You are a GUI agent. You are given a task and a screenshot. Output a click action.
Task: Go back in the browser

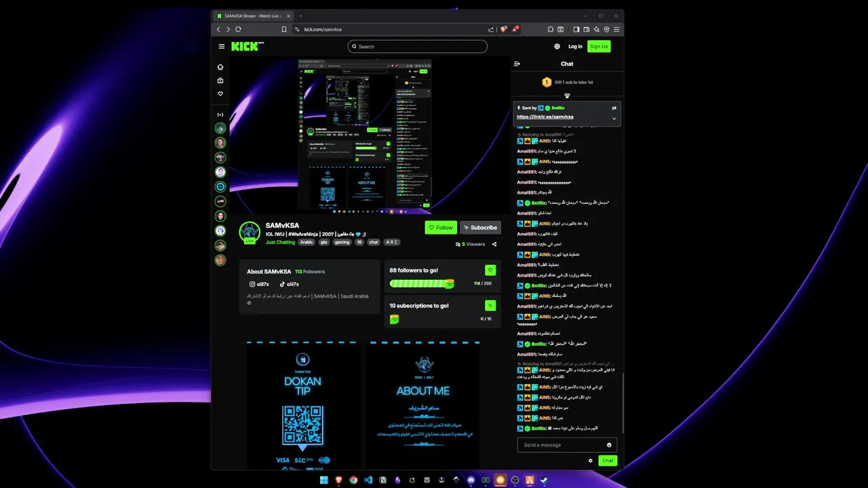[x=218, y=29]
